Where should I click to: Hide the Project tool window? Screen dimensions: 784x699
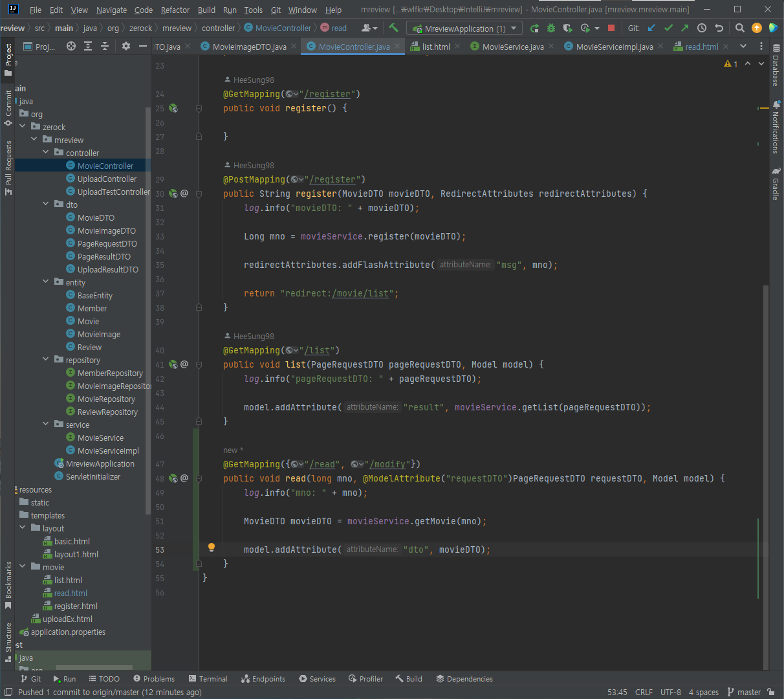(x=143, y=46)
